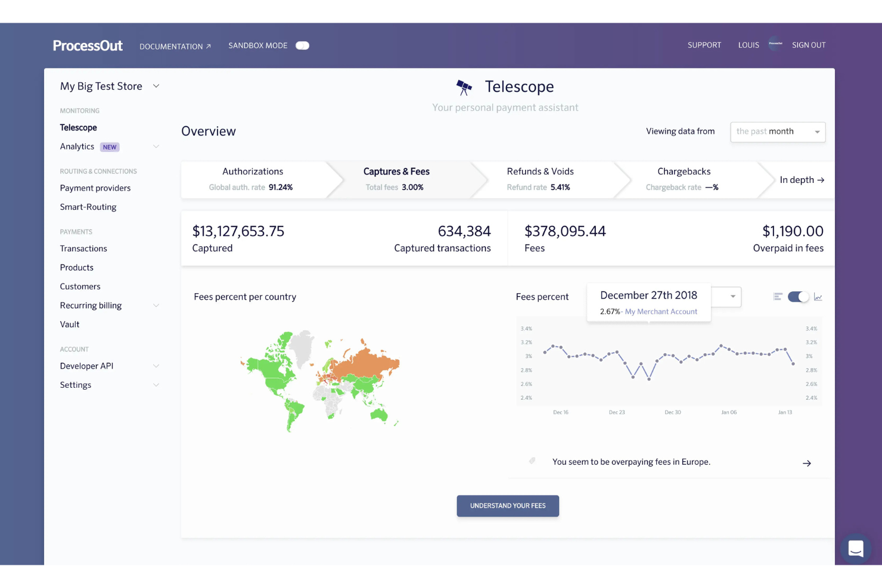This screenshot has width=882, height=588.
Task: Click the Support link
Action: 704,45
